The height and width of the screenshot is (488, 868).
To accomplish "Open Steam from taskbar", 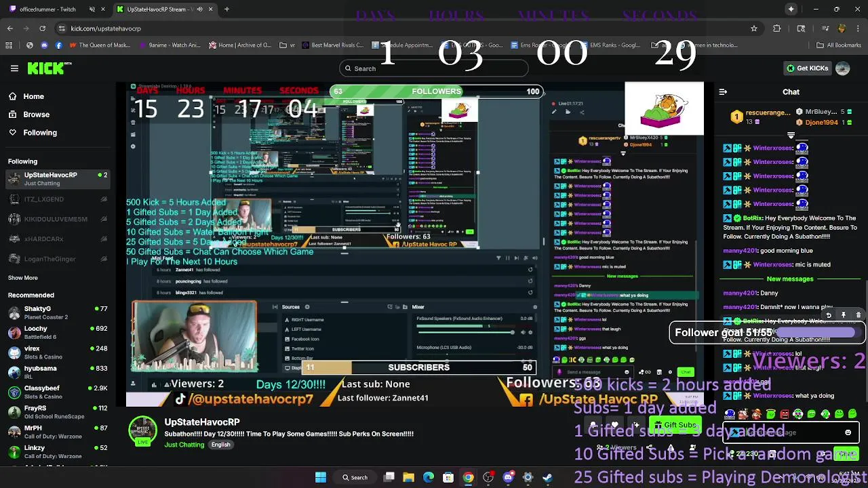I will 547,477.
